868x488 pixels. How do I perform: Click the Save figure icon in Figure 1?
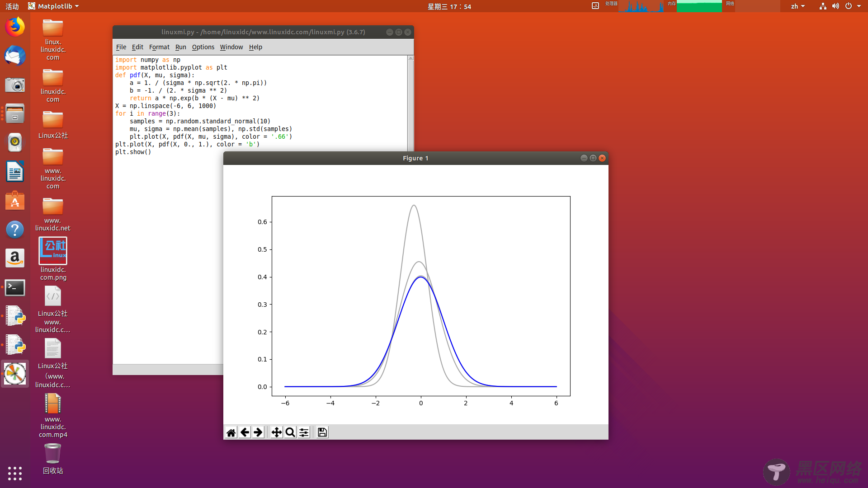click(x=322, y=432)
